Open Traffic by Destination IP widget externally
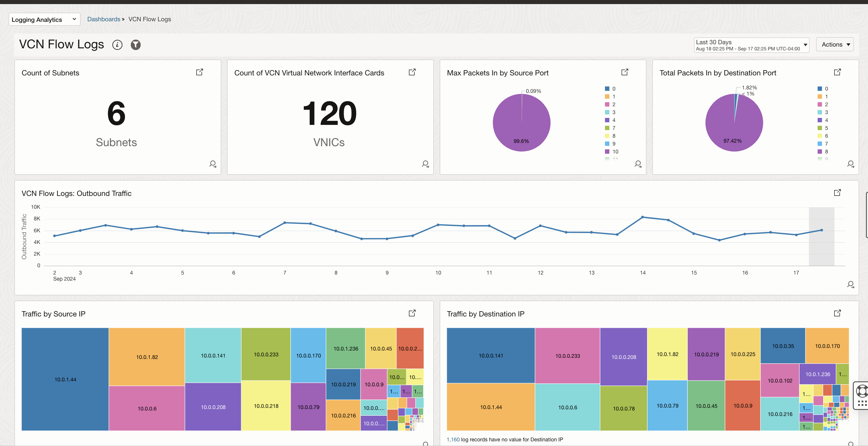The image size is (868, 446). pos(837,313)
